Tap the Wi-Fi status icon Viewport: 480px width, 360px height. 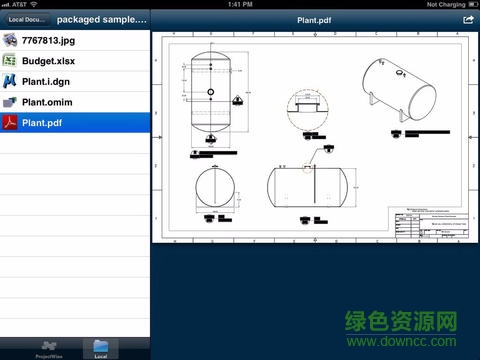(34, 4)
